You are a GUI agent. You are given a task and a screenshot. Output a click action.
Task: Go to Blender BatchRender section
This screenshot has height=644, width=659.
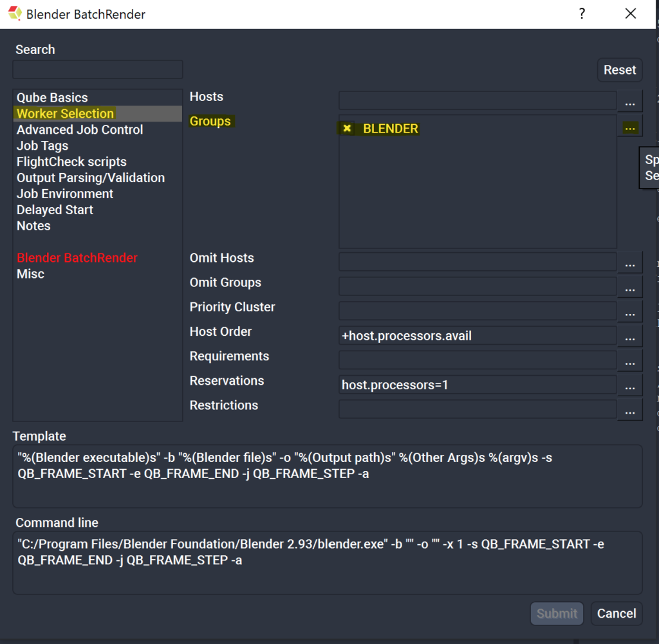(x=77, y=258)
